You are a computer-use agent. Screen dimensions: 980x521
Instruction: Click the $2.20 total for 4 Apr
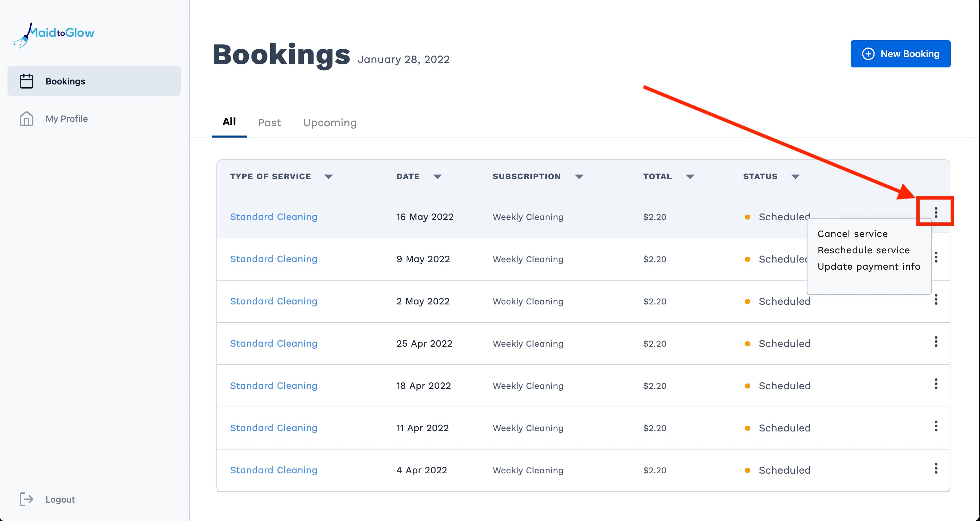coord(654,470)
